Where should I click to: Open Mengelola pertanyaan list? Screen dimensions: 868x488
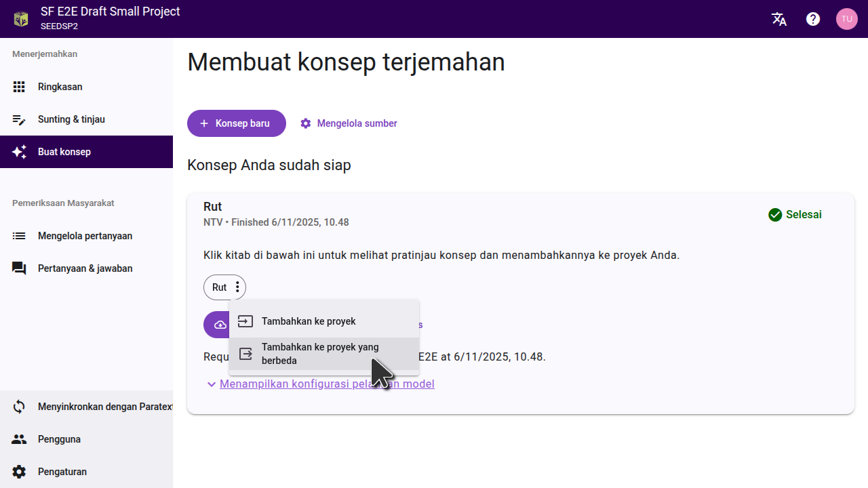[x=85, y=236]
